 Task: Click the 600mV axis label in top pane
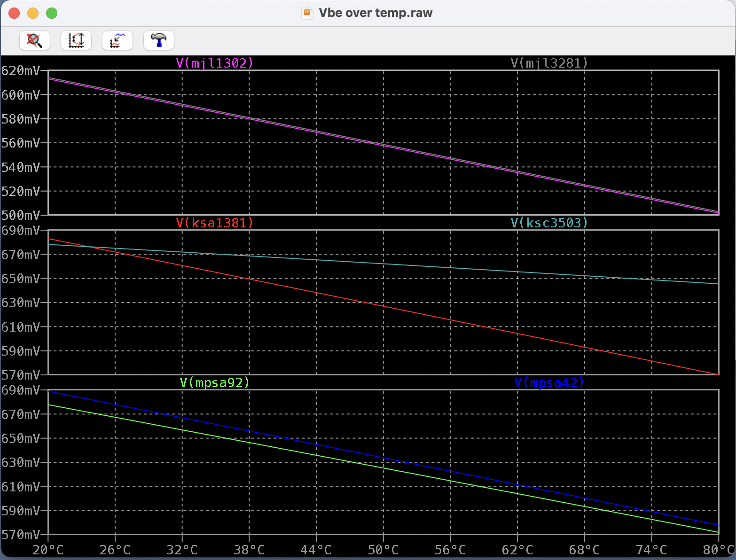(21, 95)
